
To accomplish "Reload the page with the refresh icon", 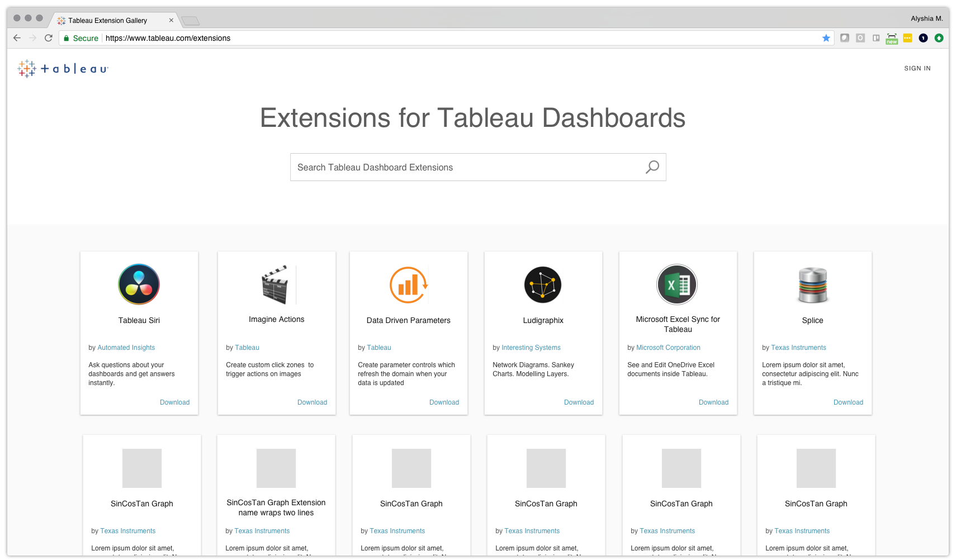I will (x=49, y=38).
